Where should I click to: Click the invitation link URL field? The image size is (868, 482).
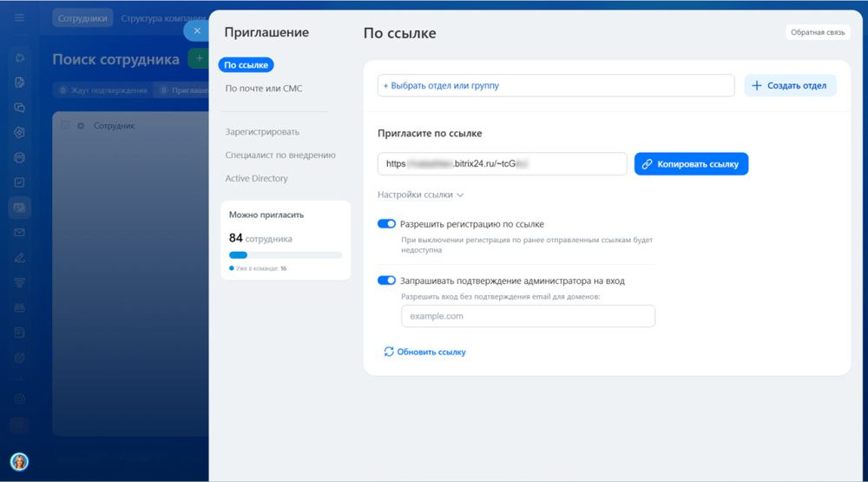pos(502,163)
